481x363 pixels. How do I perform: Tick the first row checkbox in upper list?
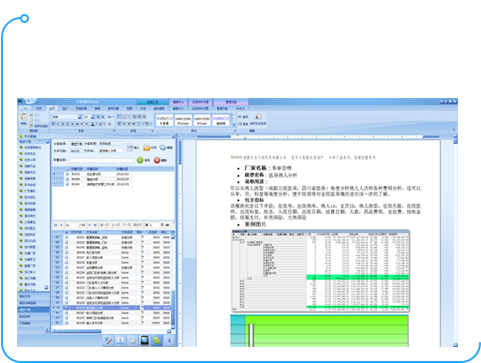coord(67,174)
